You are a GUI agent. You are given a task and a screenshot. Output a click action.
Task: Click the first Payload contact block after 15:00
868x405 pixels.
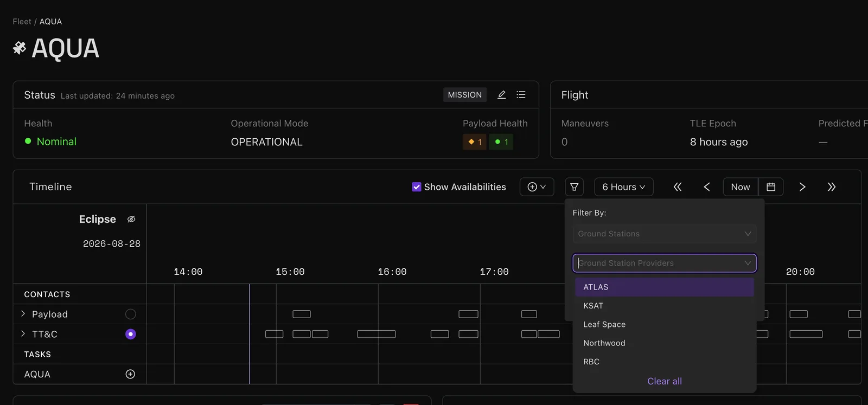point(302,314)
